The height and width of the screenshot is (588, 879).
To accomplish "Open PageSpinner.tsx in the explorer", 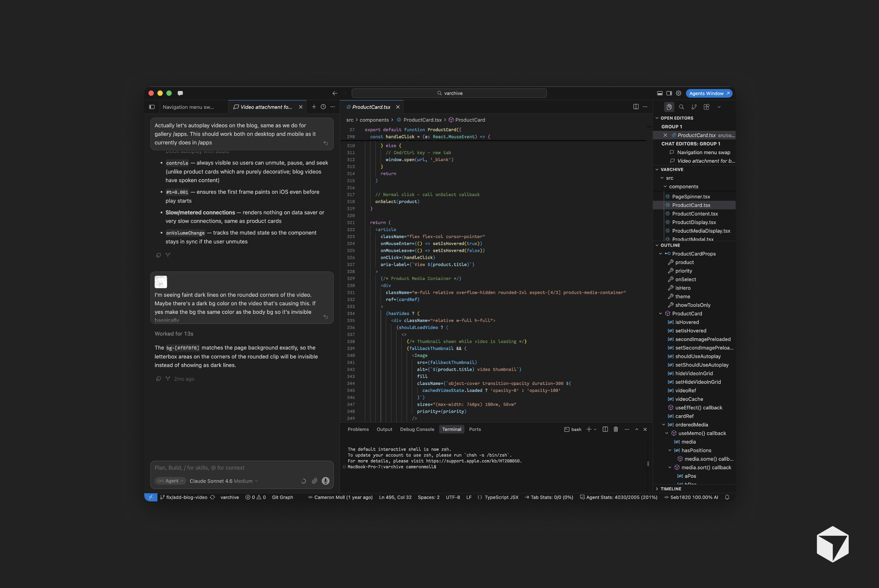I will point(691,196).
